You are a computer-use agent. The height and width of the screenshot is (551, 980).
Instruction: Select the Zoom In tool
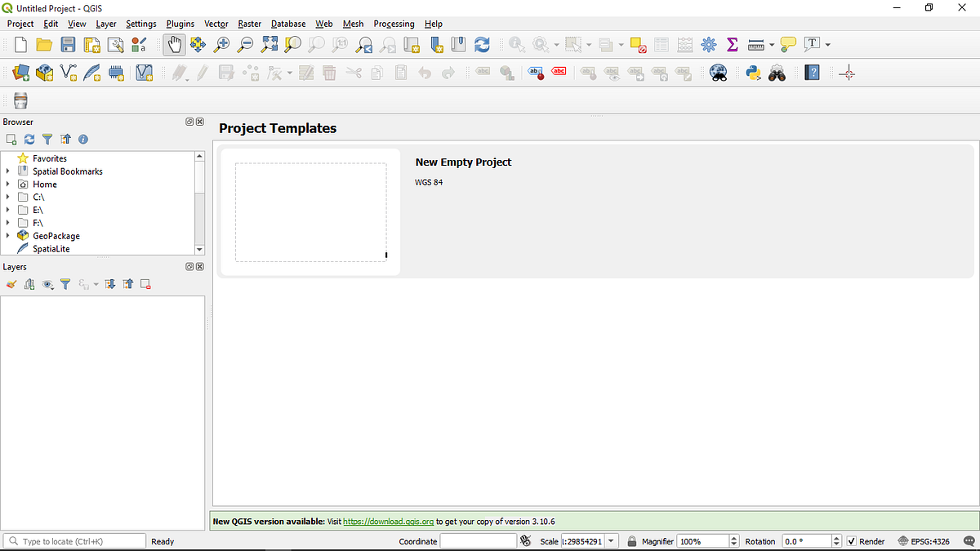tap(220, 45)
